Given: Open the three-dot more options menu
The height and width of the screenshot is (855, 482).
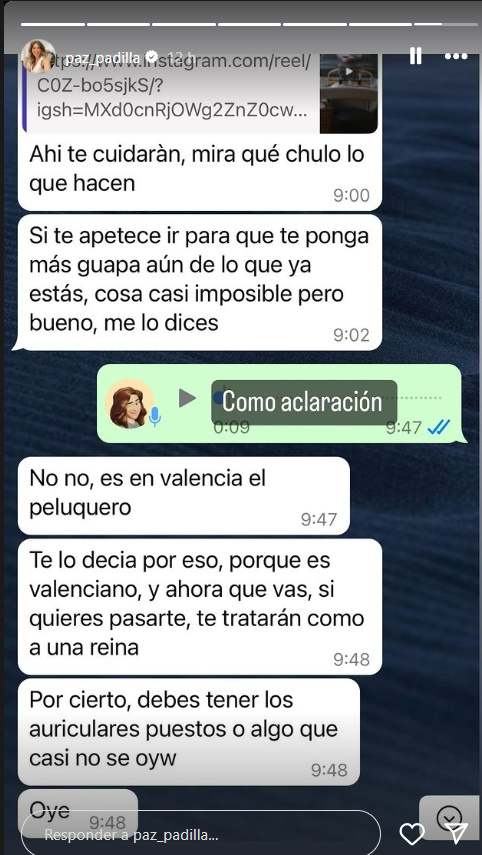Looking at the screenshot, I should [456, 56].
